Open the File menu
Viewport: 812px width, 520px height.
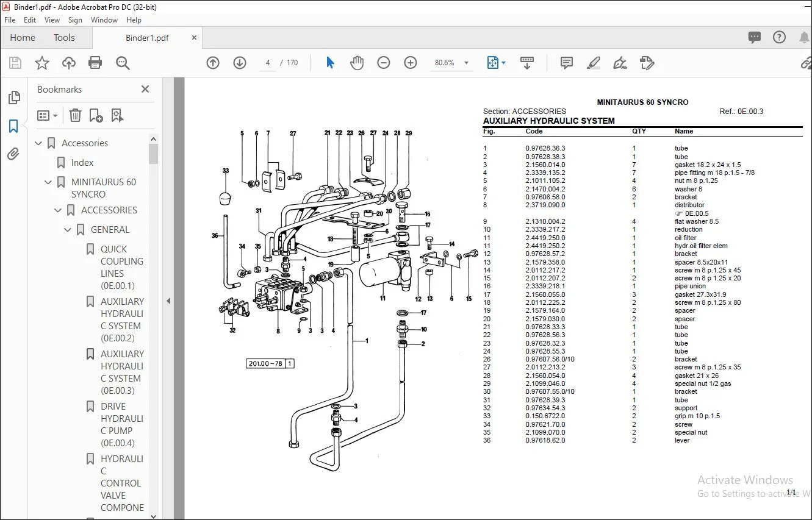point(10,20)
